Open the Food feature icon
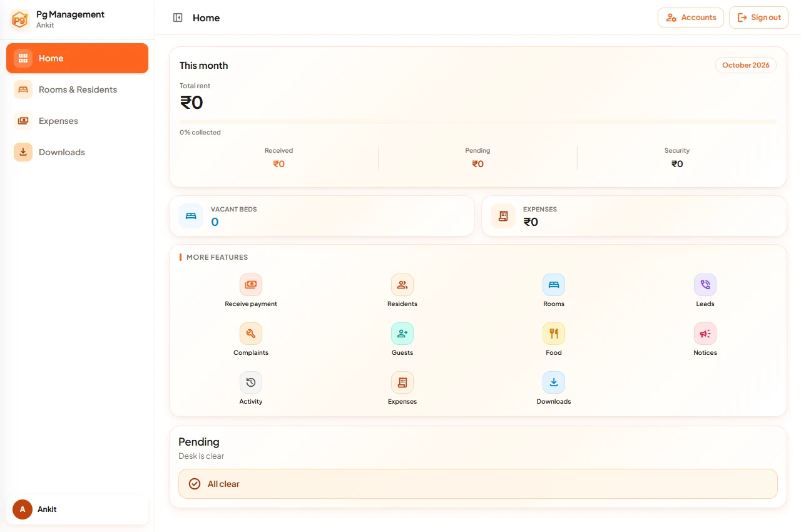Image resolution: width=801 pixels, height=532 pixels. pos(554,334)
